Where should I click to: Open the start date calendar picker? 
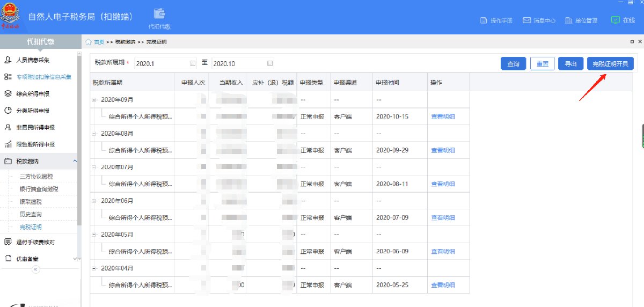pyautogui.click(x=193, y=63)
